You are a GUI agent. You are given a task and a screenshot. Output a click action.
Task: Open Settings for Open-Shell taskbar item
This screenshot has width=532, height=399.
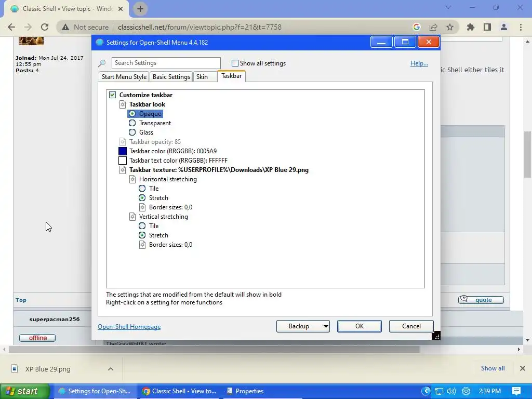coord(95,391)
